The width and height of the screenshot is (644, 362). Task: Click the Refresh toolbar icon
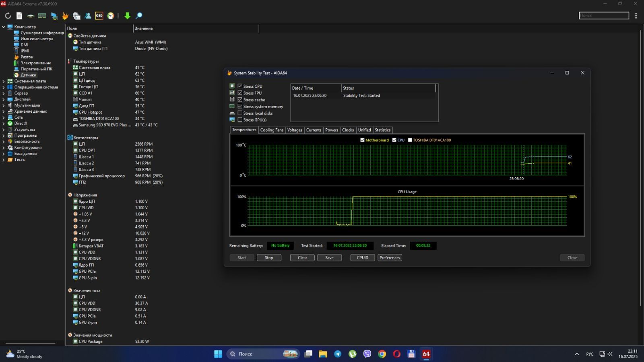click(8, 16)
